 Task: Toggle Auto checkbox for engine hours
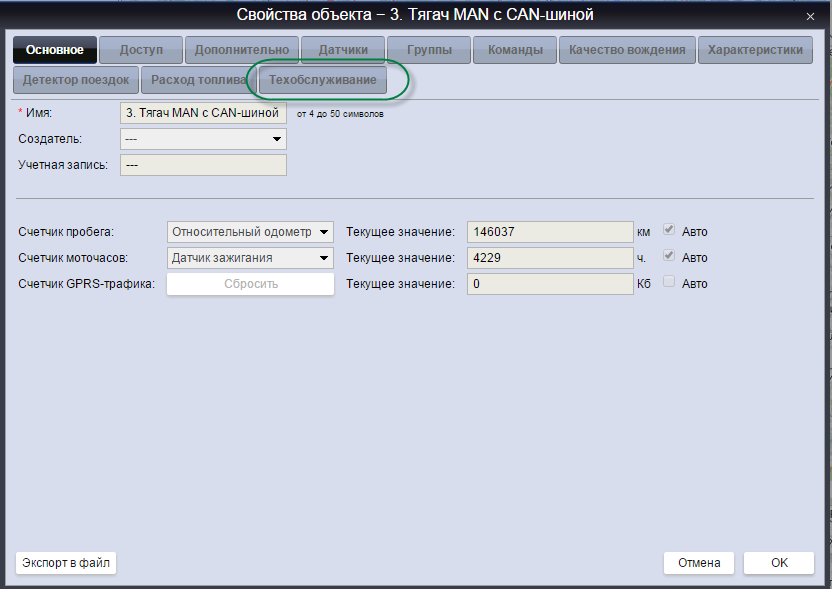(x=670, y=258)
